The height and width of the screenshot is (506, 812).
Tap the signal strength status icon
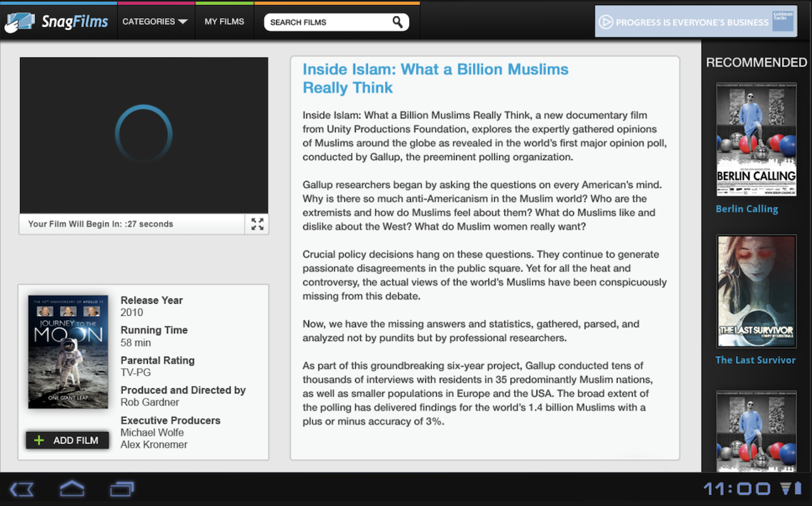(x=785, y=488)
